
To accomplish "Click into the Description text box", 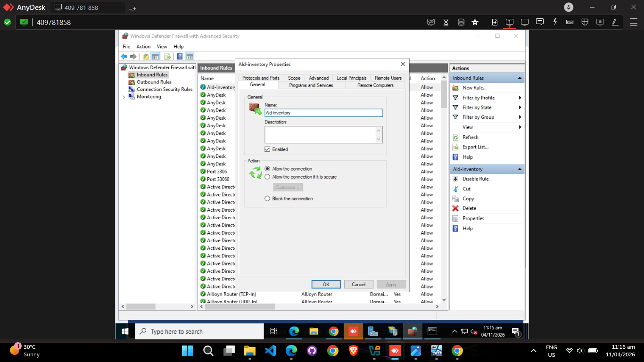I will tap(323, 134).
